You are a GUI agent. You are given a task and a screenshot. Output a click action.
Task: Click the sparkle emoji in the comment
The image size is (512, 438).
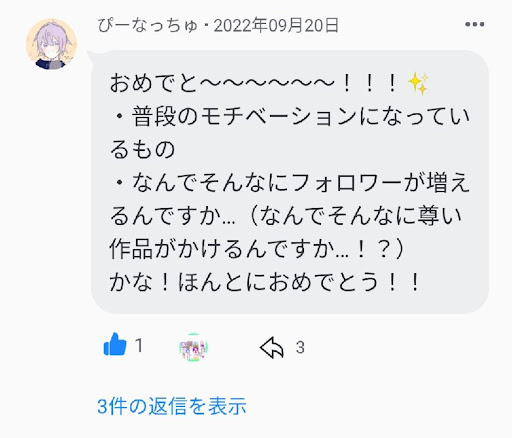point(418,84)
